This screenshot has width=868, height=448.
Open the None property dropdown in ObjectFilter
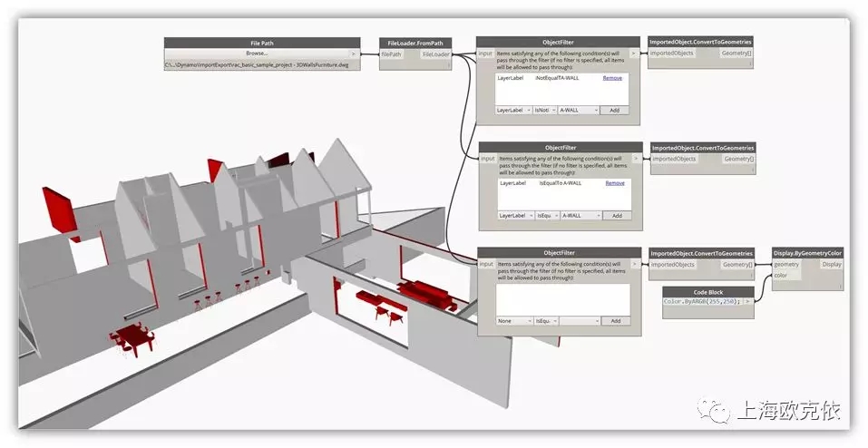(512, 321)
